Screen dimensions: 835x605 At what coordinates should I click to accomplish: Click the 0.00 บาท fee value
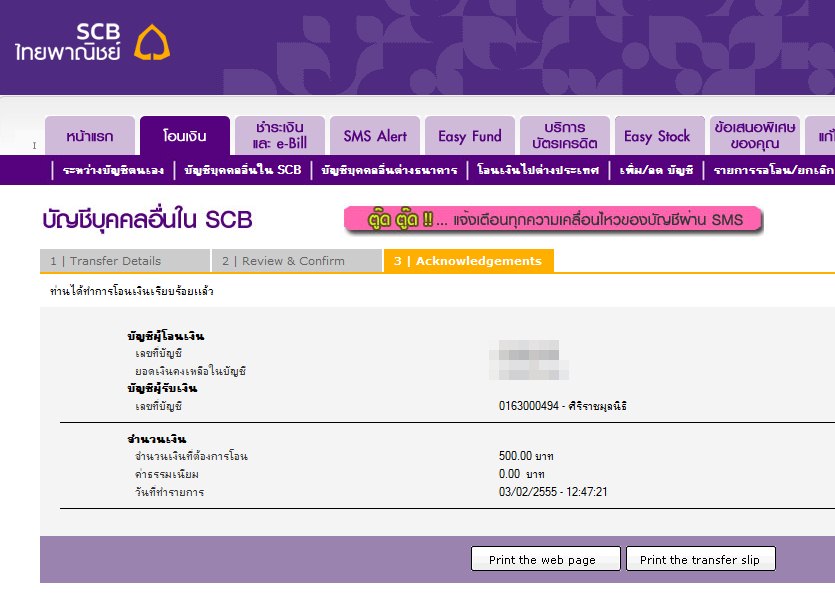pos(521,473)
